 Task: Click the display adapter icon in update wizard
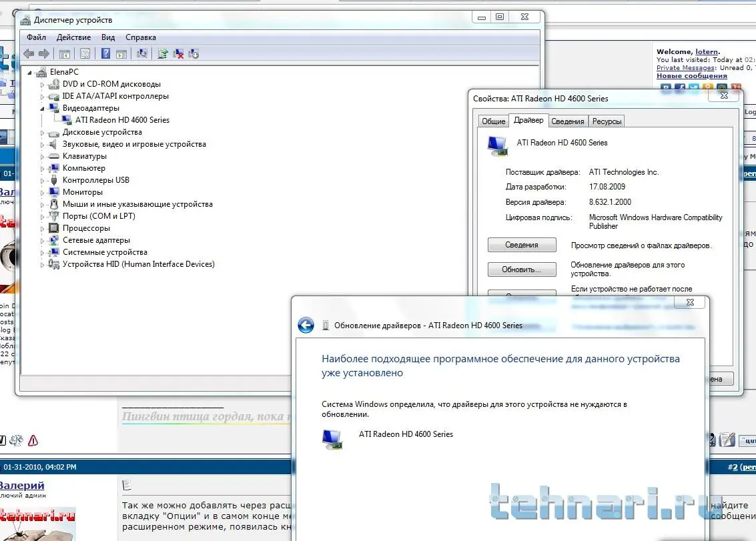pyautogui.click(x=332, y=439)
